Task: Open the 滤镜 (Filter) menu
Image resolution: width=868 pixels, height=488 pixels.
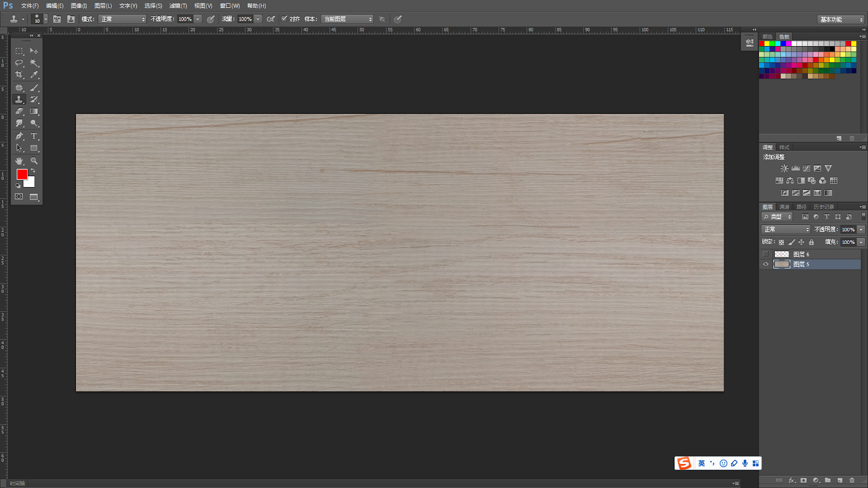Action: pos(178,6)
